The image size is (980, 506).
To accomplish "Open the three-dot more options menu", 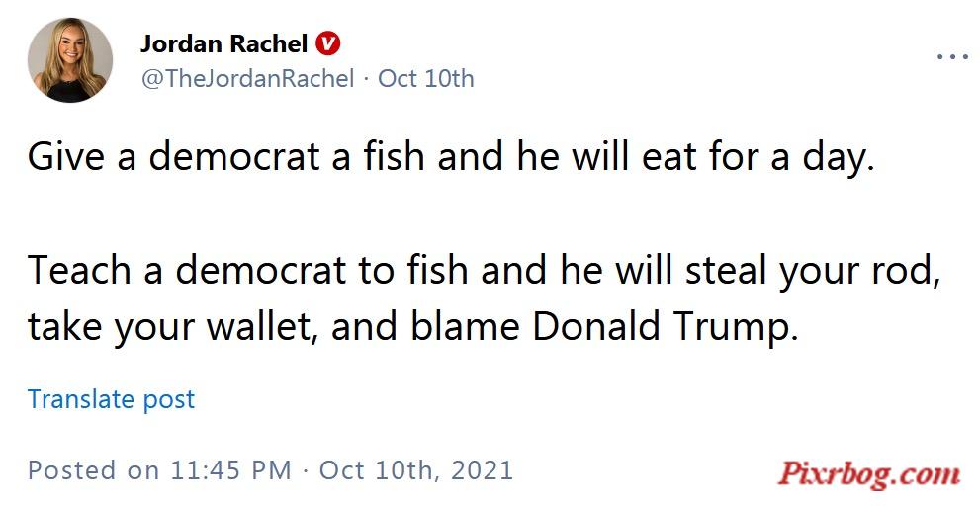I will 952,57.
